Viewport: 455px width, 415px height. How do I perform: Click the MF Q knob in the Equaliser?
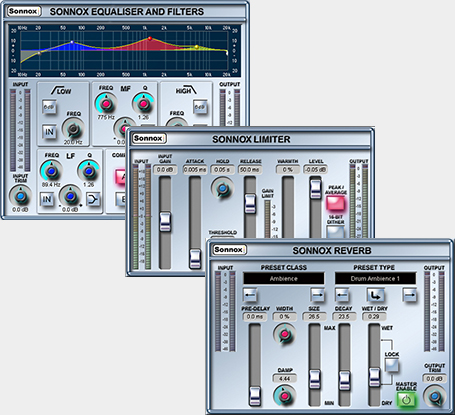point(144,104)
